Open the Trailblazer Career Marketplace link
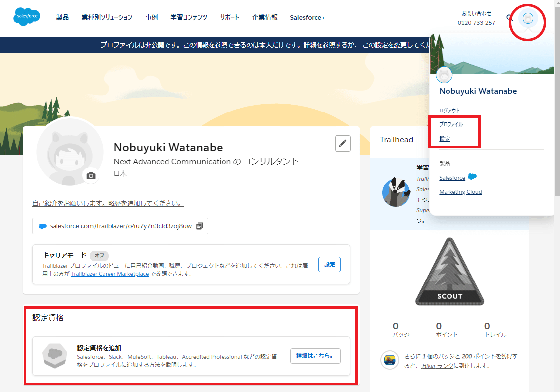The height and width of the screenshot is (392, 560). coord(110,274)
